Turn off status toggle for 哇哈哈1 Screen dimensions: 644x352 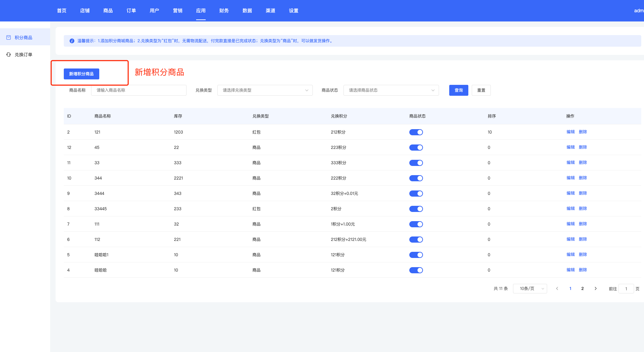(x=416, y=255)
